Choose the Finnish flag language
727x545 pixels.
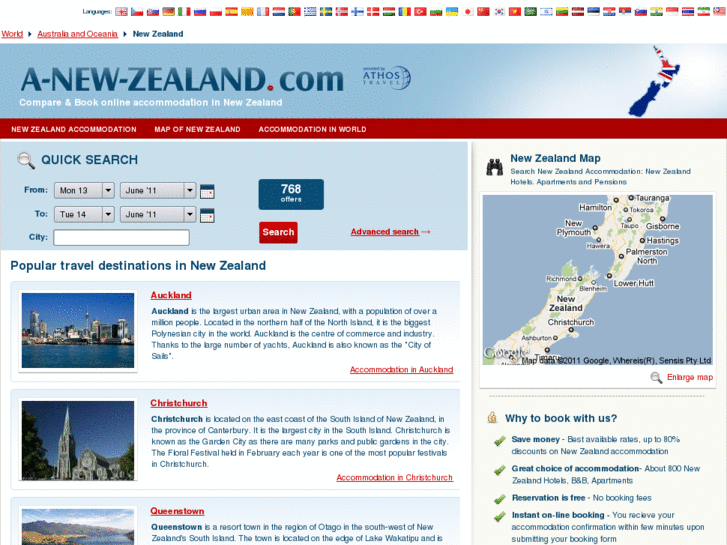[x=357, y=12]
